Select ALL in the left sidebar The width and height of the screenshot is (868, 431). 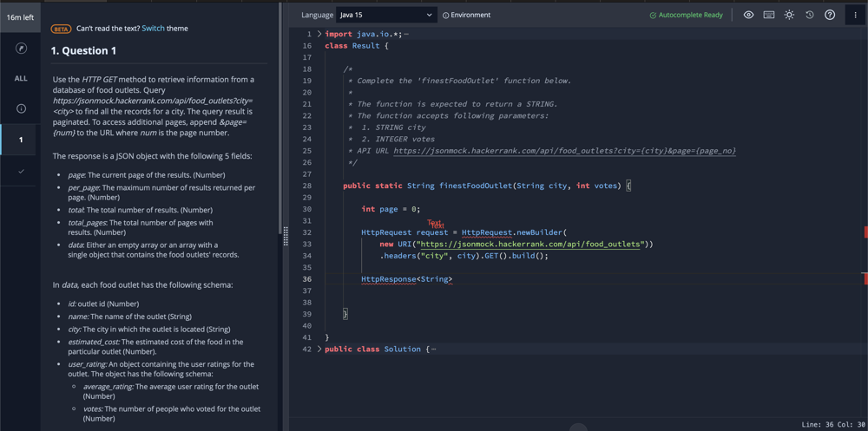click(21, 79)
